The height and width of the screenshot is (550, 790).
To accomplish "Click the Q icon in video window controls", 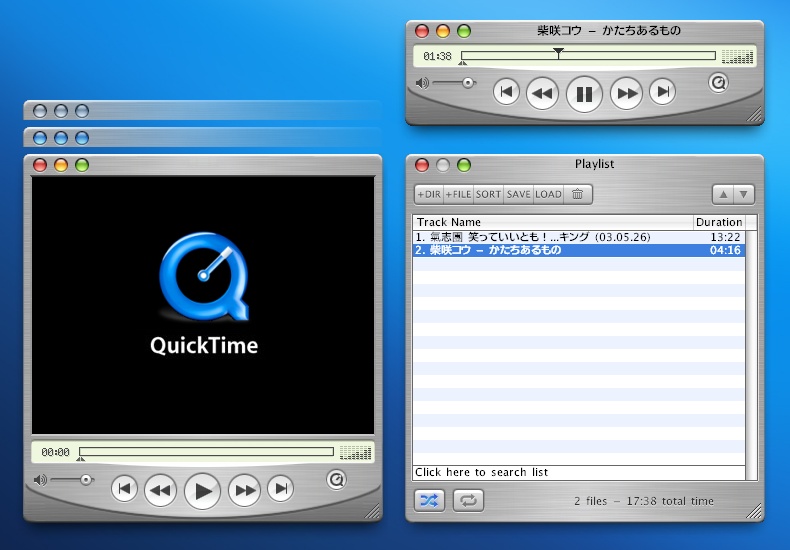I will coord(337,479).
